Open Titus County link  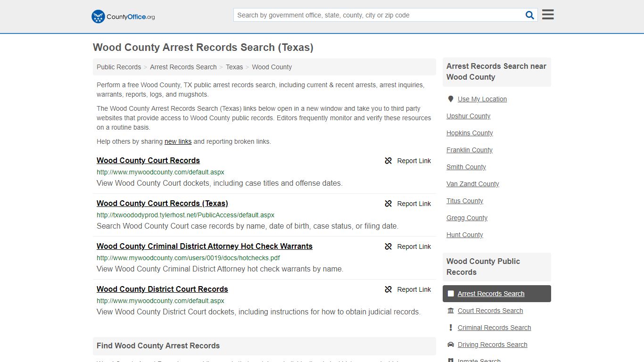pyautogui.click(x=465, y=201)
